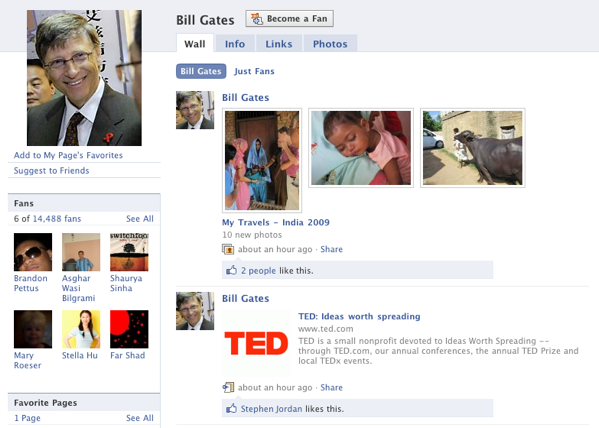The image size is (599, 428).
Task: View the sleeping baby photo thumbnail
Action: 361,148
